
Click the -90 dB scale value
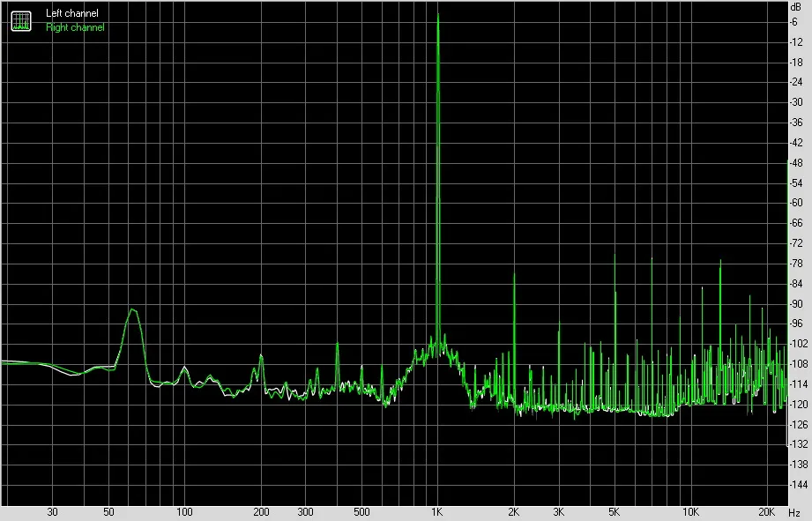pyautogui.click(x=796, y=303)
